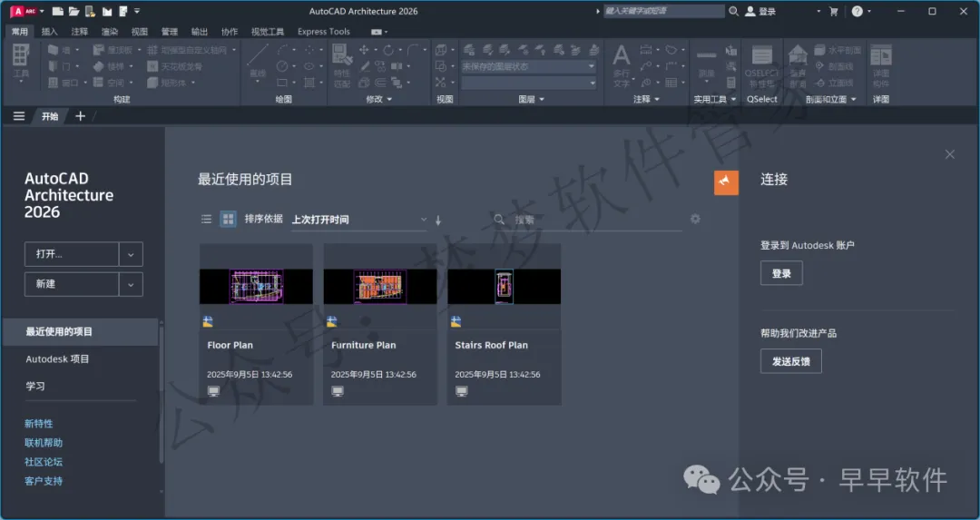980x520 pixels.
Task: Switch to the 管理 ribbon tab
Action: point(170,32)
